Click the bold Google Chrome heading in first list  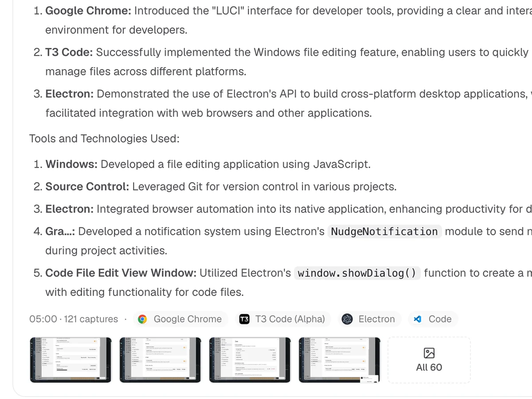[88, 11]
